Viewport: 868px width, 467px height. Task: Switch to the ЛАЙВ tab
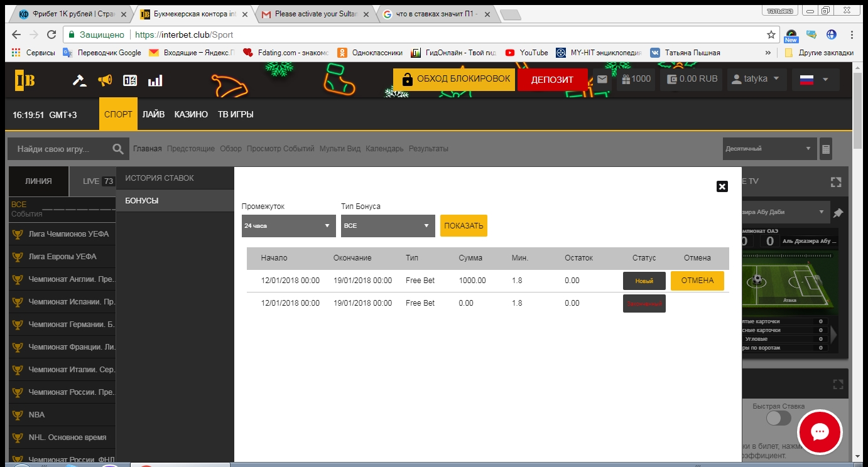point(153,115)
